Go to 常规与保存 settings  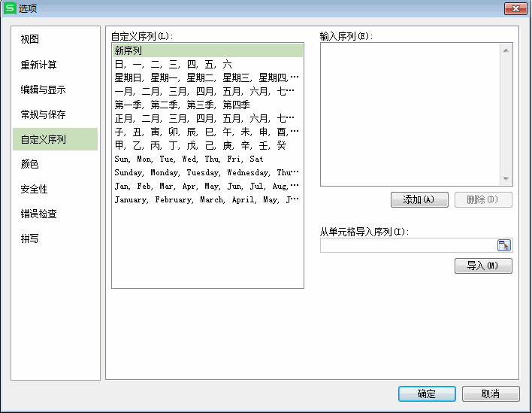coord(56,114)
